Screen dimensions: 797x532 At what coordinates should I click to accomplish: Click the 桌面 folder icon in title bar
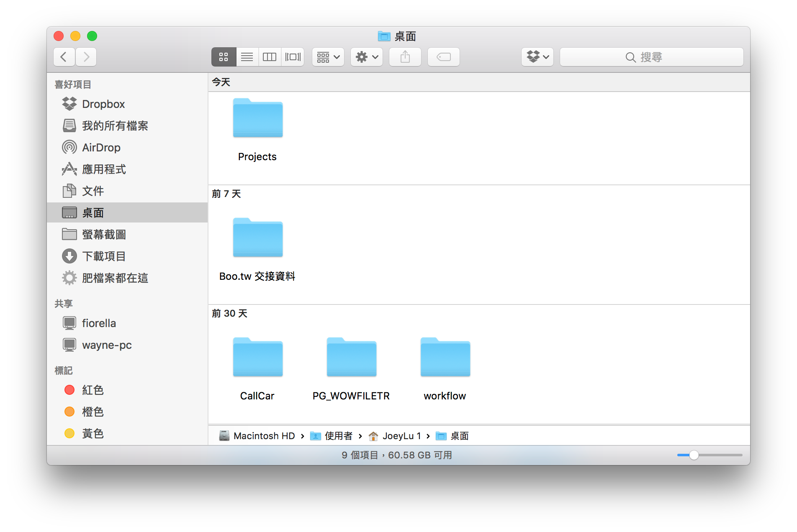384,36
